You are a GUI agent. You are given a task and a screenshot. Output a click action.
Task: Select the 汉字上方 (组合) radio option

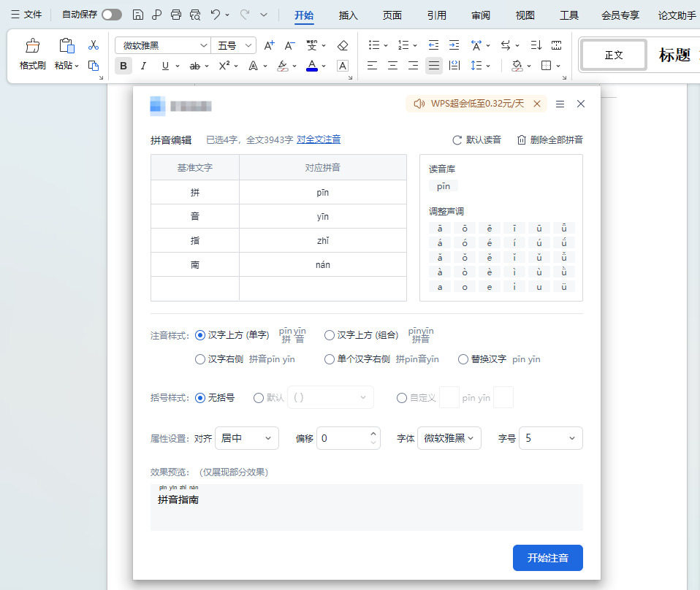pyautogui.click(x=330, y=335)
